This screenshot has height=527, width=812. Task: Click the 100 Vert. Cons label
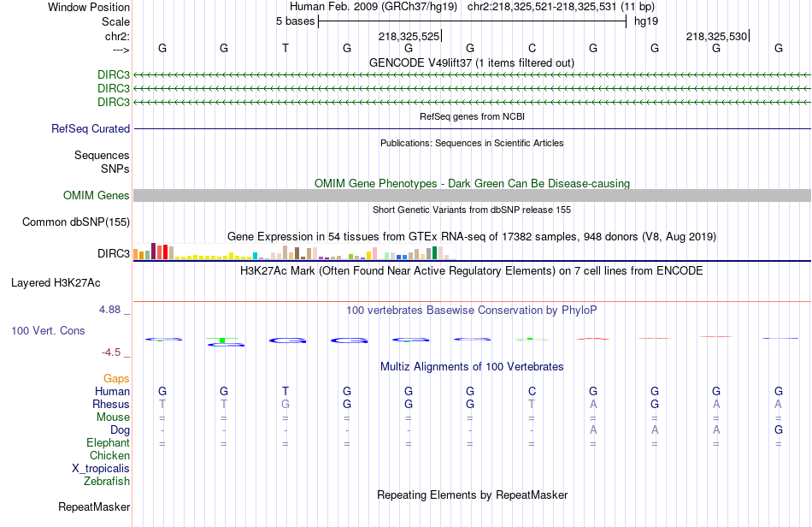(48, 330)
